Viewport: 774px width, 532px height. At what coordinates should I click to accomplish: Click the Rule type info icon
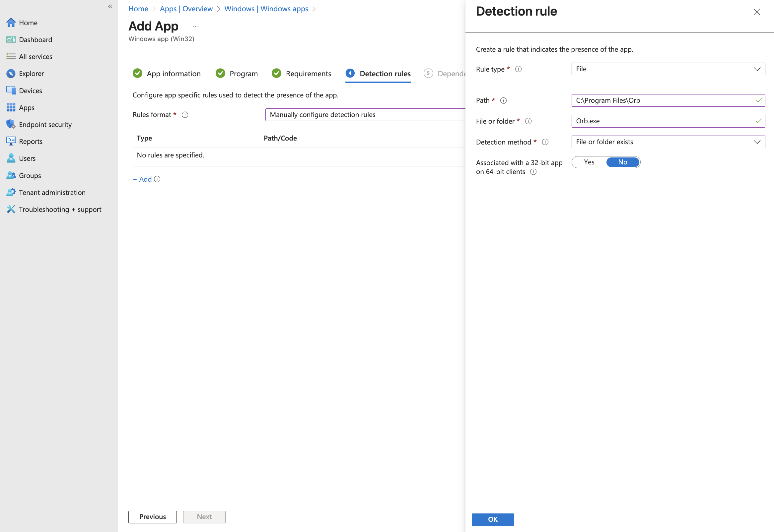[x=518, y=69]
